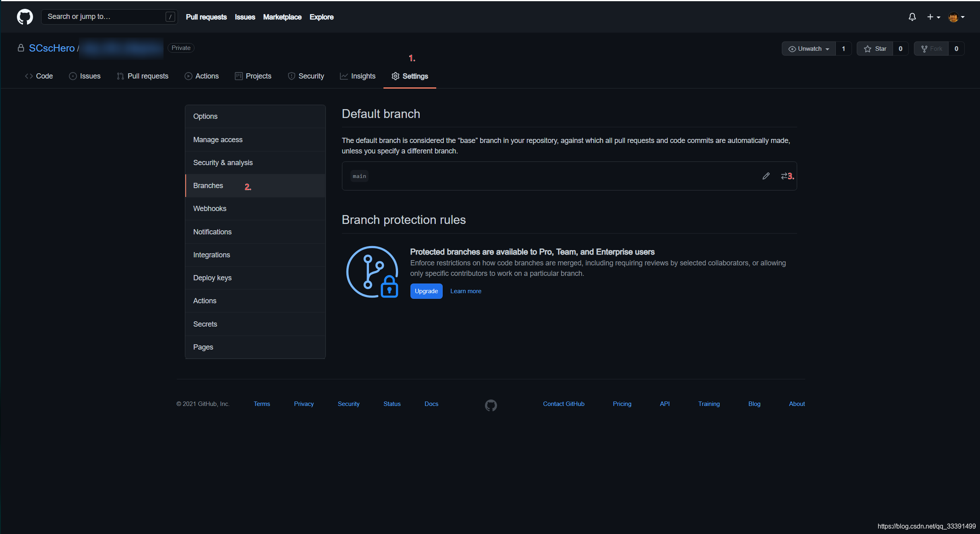Click the Fork button
The image size is (980, 534).
[931, 49]
